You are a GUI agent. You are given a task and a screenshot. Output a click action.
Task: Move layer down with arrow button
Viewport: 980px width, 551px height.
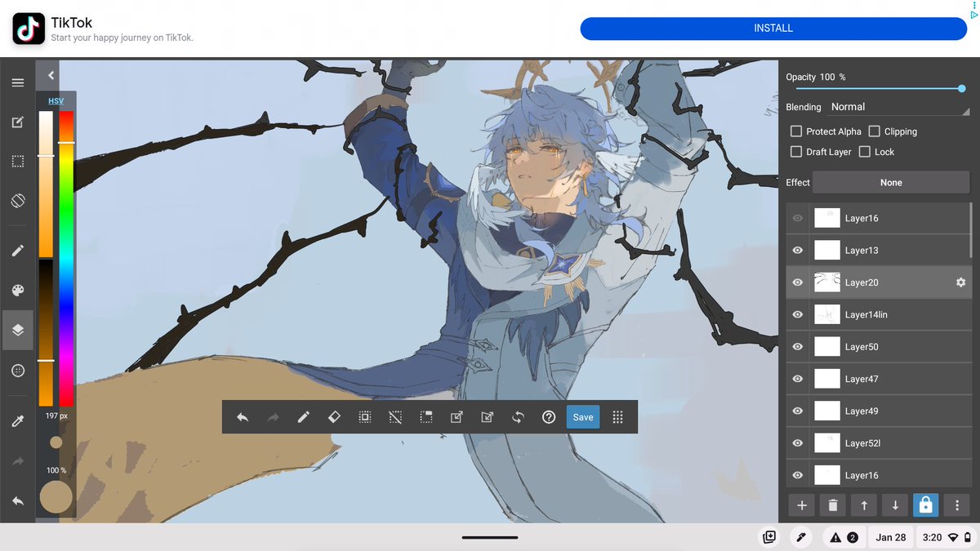[895, 505]
